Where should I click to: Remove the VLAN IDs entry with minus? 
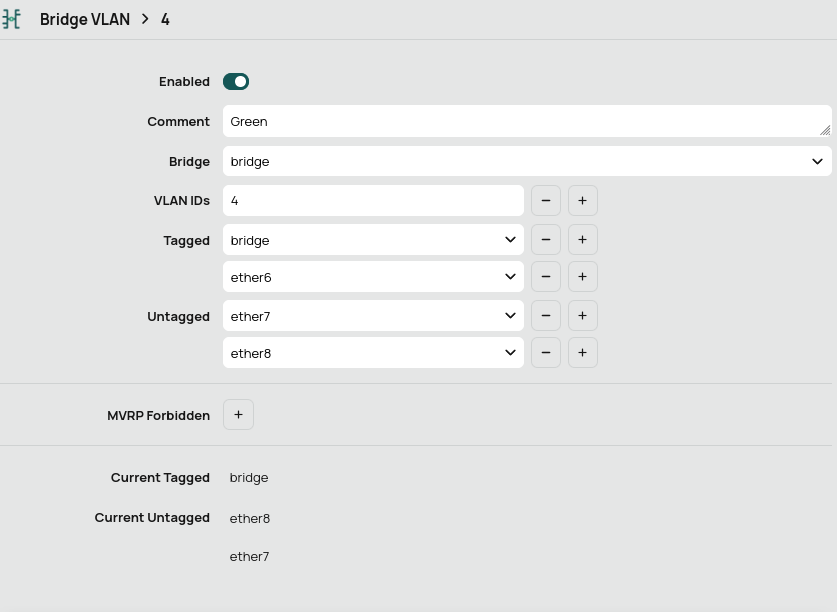[x=545, y=200]
